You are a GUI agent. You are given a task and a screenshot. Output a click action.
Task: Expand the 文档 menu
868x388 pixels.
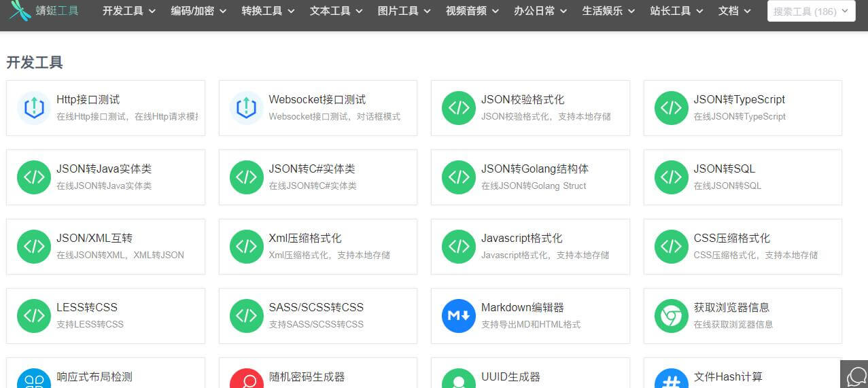(x=734, y=11)
